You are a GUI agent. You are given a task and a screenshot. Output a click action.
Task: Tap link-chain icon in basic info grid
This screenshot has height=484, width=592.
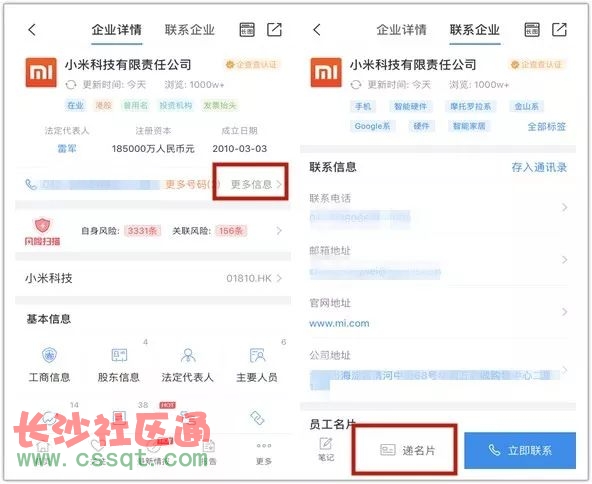click(257, 418)
